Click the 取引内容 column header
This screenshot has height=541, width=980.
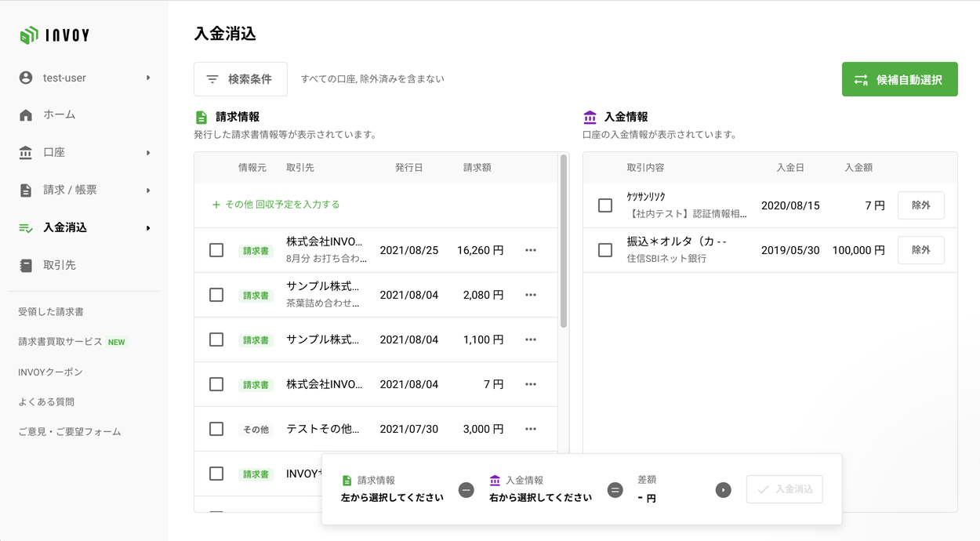(646, 168)
